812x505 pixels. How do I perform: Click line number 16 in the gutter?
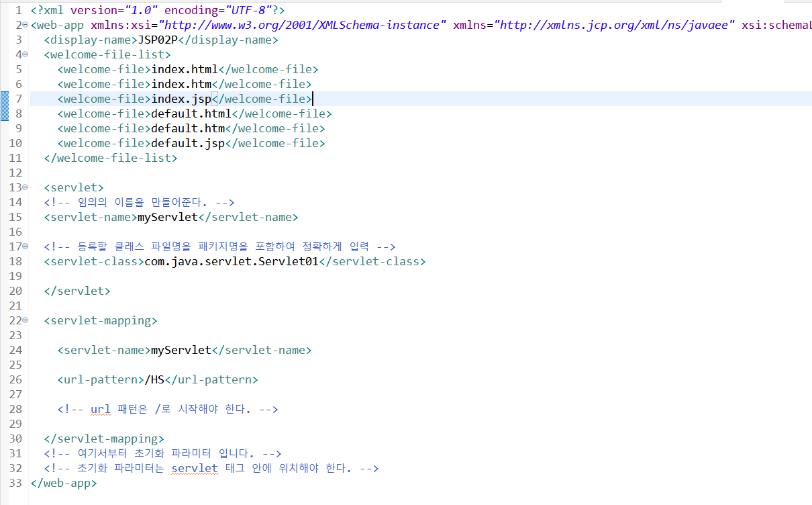point(15,232)
